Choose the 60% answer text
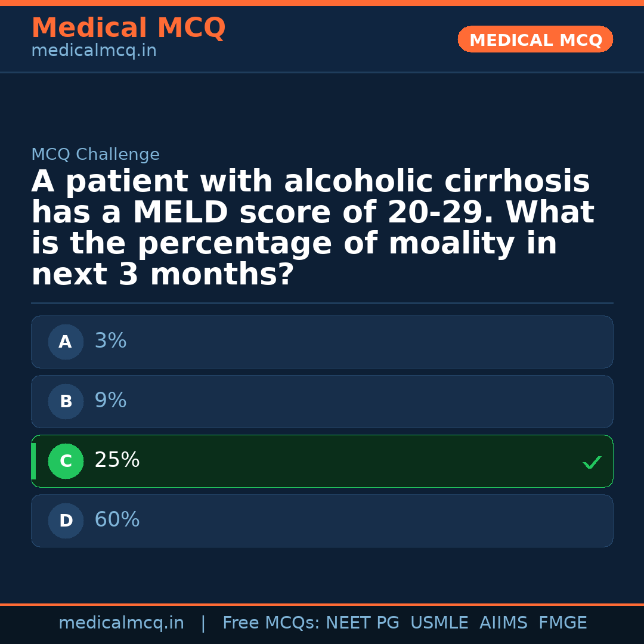Image resolution: width=644 pixels, height=644 pixels. (x=117, y=520)
